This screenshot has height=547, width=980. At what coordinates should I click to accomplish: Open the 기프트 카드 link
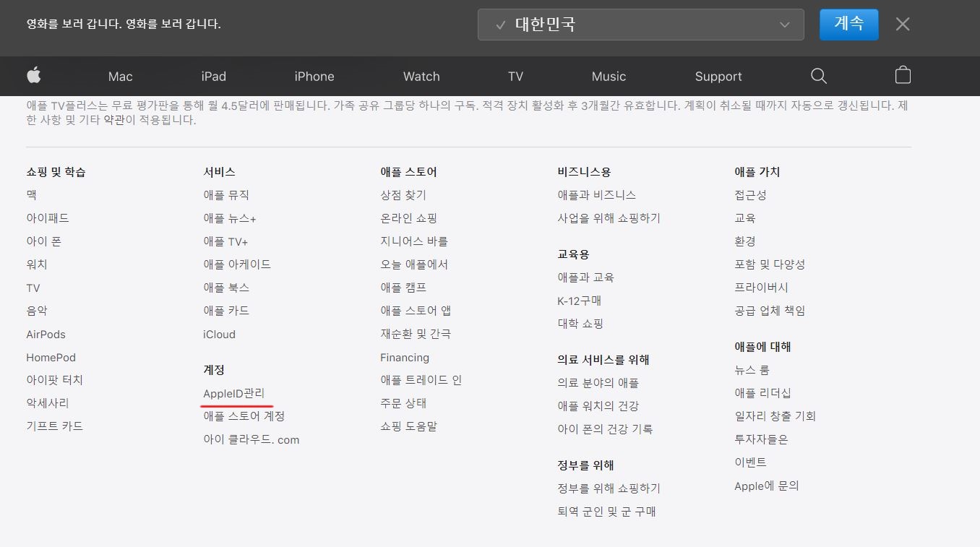55,426
